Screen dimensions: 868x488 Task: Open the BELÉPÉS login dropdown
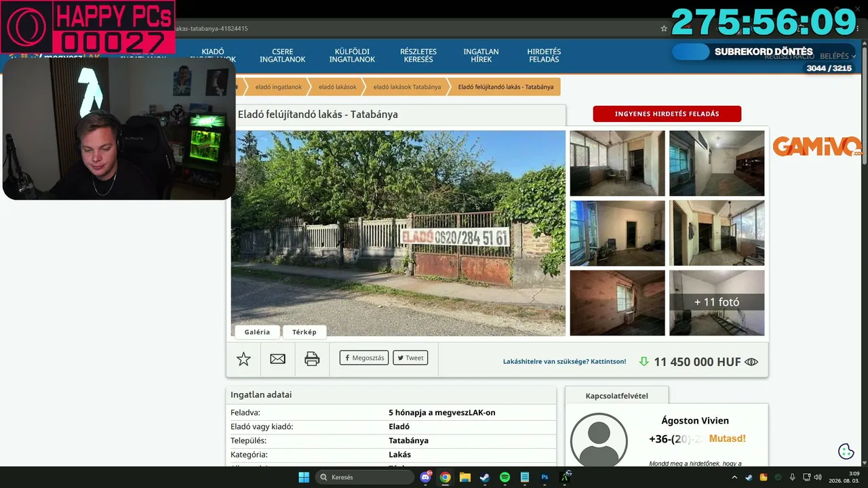837,56
